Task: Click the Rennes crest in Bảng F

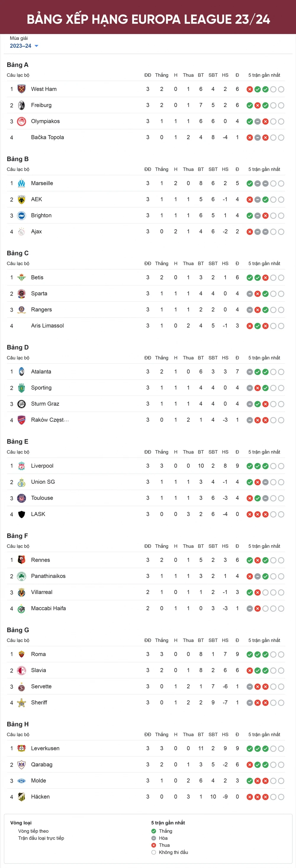Action: (21, 560)
